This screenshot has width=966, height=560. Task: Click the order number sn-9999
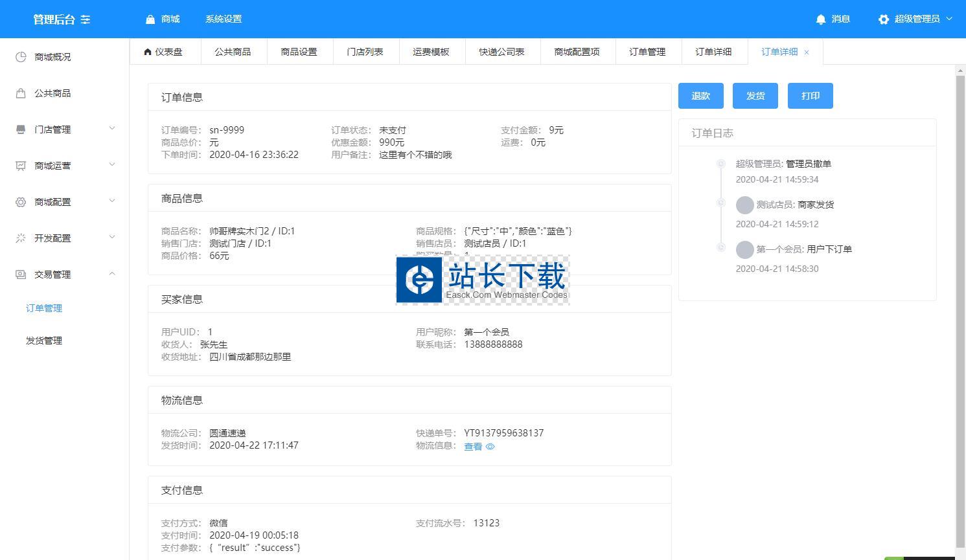(227, 130)
